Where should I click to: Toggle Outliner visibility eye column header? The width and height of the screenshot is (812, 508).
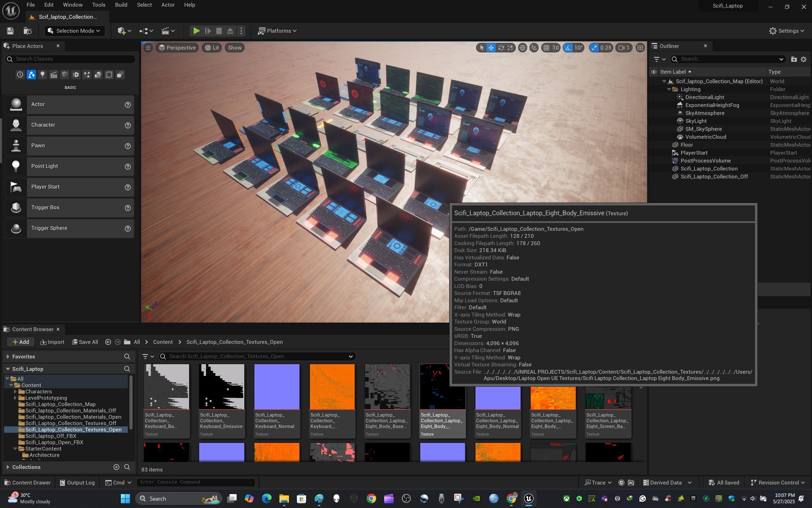pyautogui.click(x=653, y=72)
